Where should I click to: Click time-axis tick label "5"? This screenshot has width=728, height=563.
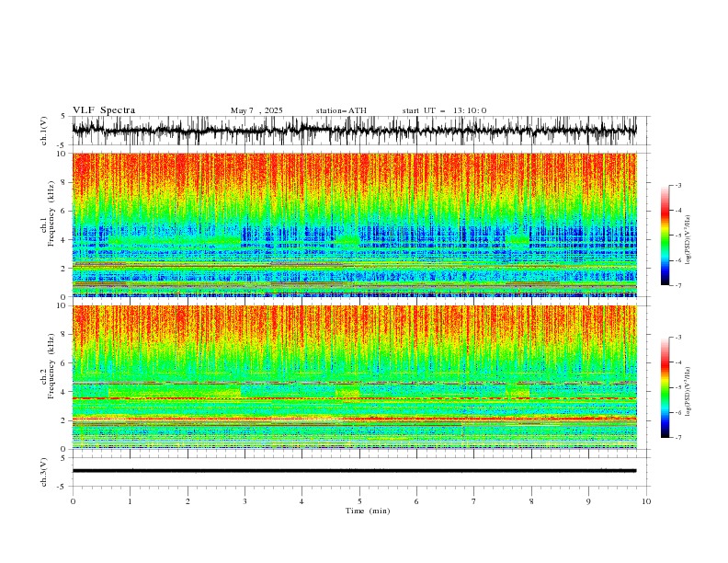coord(359,501)
